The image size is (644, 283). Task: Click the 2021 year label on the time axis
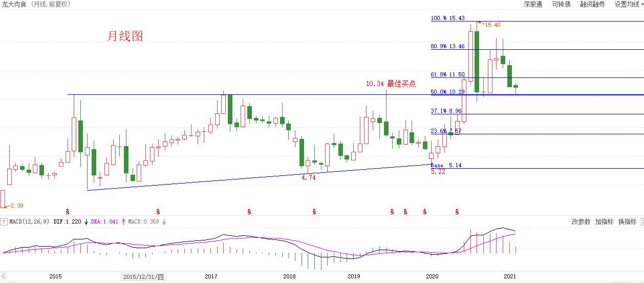click(509, 276)
